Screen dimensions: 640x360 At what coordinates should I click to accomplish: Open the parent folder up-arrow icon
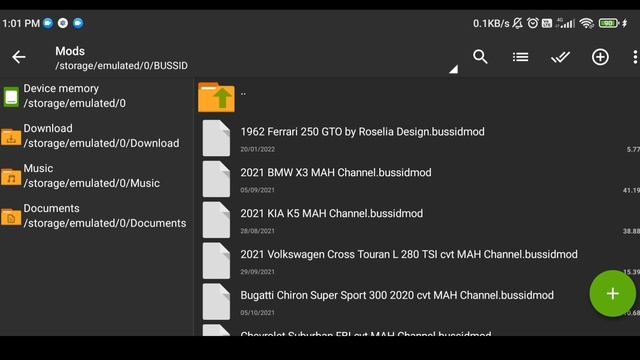pyautogui.click(x=216, y=97)
